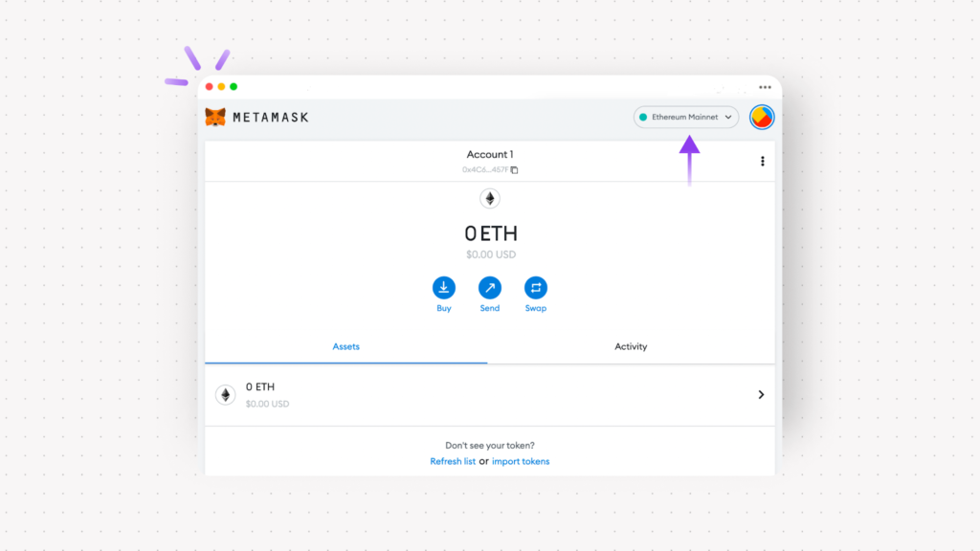The width and height of the screenshot is (980, 551).
Task: Click the import tokens link
Action: tap(521, 461)
